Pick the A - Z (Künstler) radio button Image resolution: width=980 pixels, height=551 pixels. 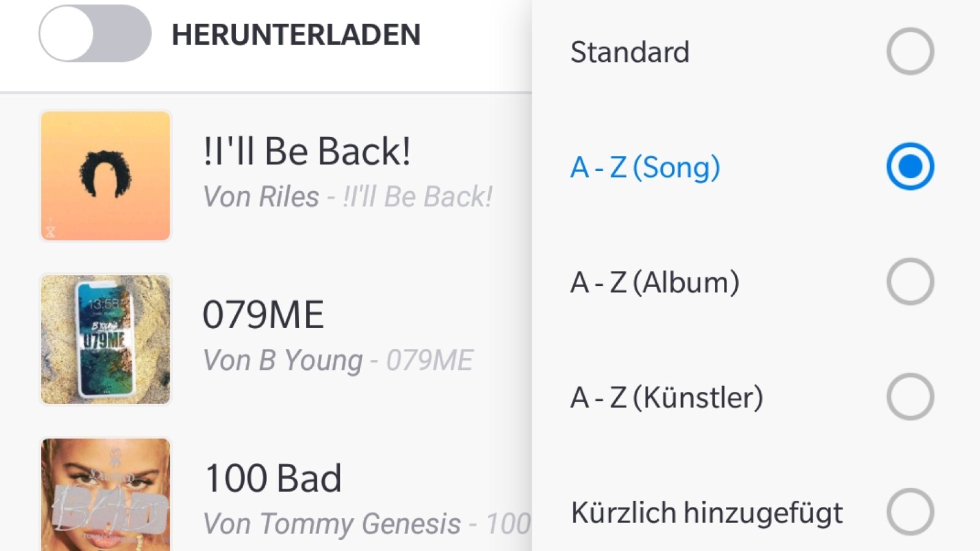click(x=910, y=397)
